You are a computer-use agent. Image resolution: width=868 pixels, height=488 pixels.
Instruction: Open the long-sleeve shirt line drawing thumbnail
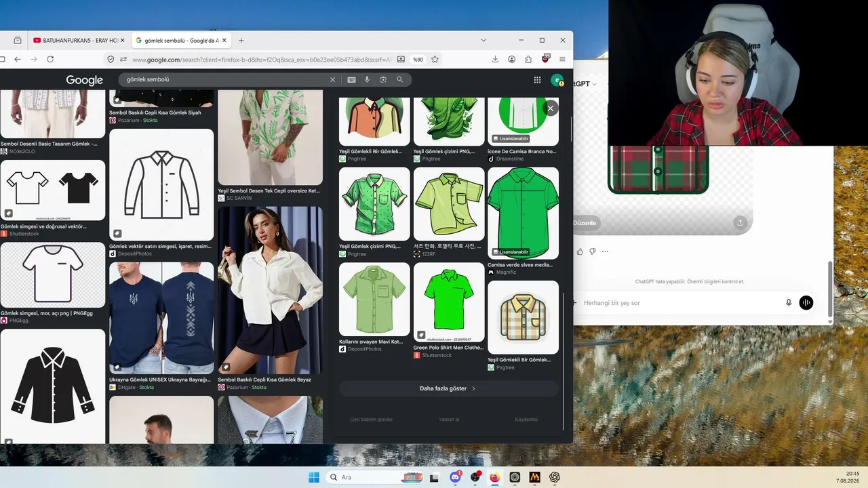tap(161, 184)
